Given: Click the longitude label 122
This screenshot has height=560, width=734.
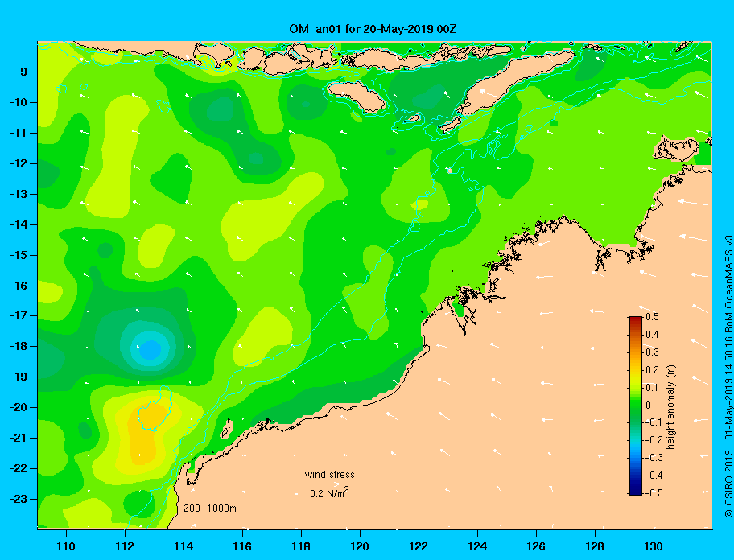Looking at the screenshot, I should coord(419,546).
